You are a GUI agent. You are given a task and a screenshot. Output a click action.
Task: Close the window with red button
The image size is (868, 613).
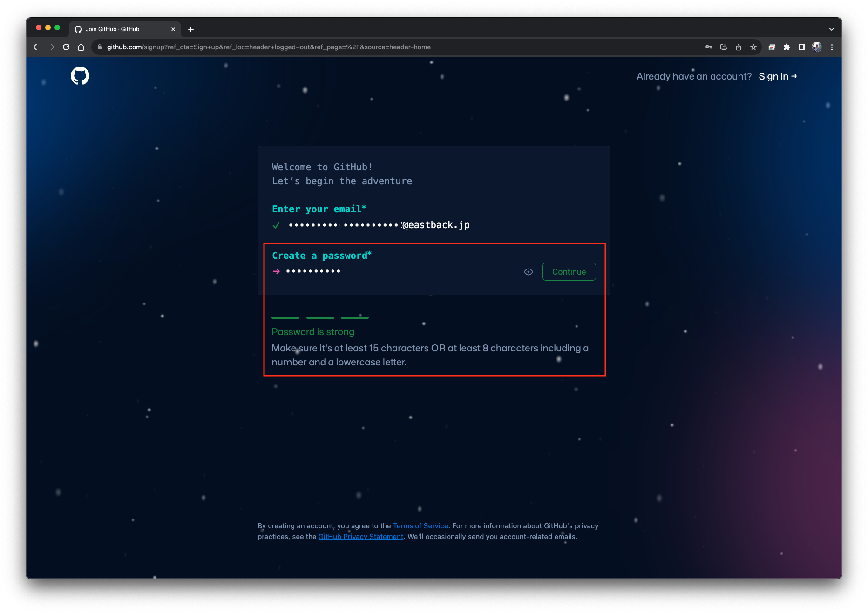click(39, 28)
